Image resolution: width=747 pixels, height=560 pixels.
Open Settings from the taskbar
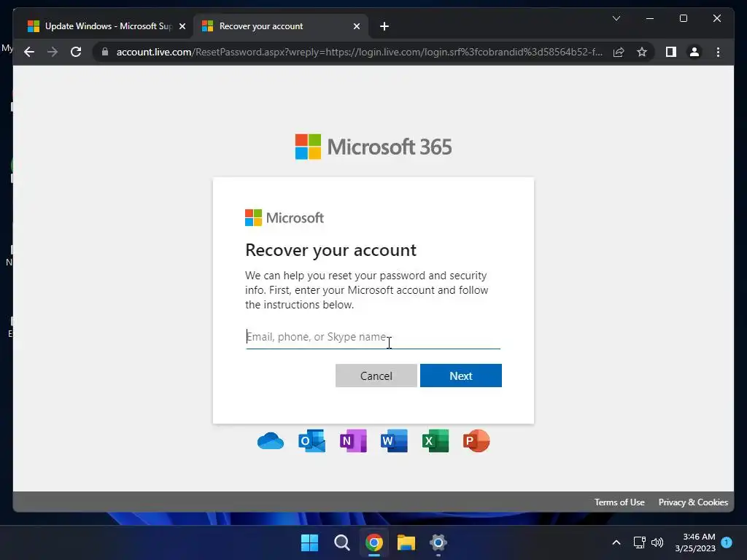tap(438, 542)
